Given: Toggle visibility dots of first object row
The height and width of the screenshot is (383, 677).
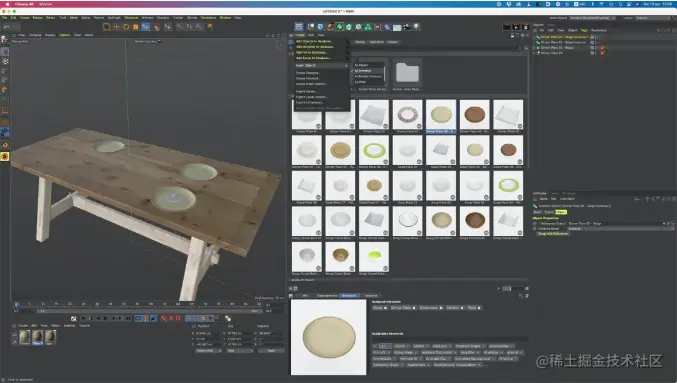Looking at the screenshot, I should point(596,37).
